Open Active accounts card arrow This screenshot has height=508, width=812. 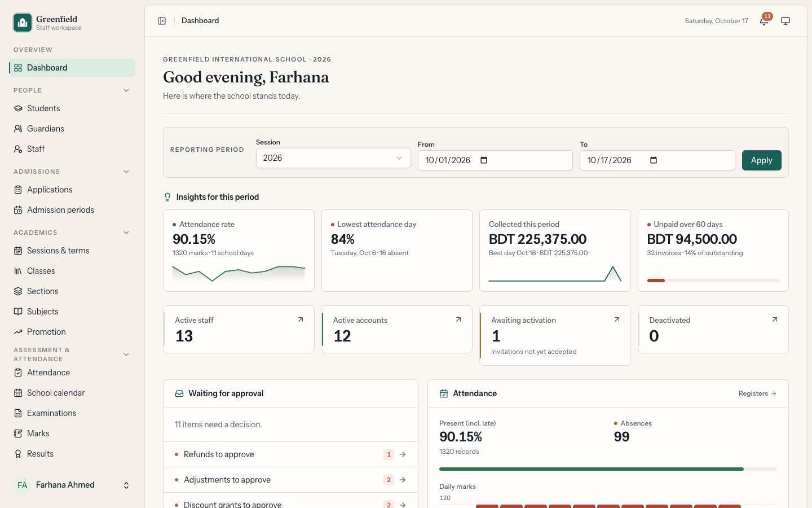458,319
